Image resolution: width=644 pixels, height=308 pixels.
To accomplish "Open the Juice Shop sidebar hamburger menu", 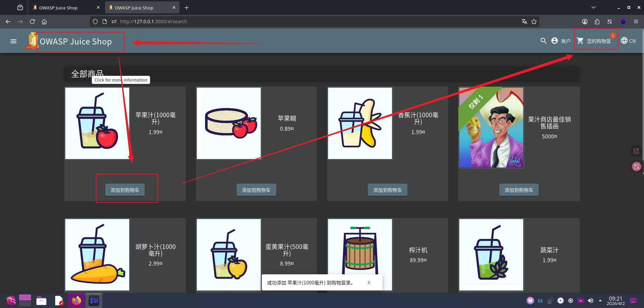I will 13,41.
